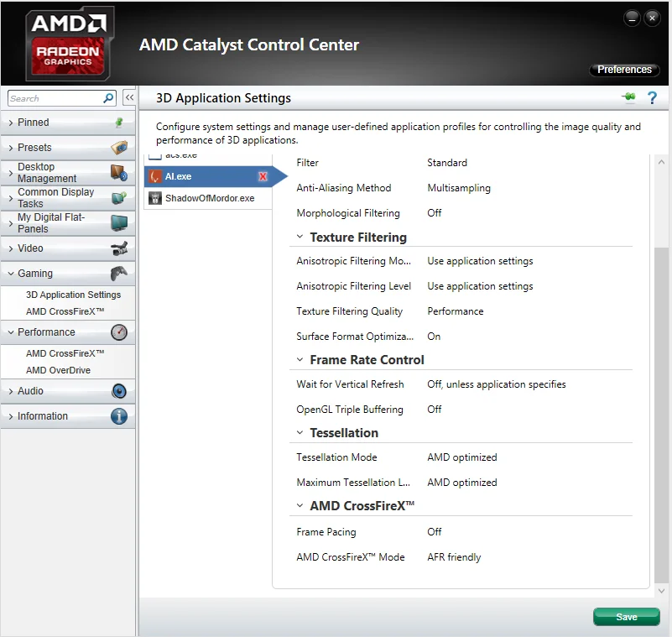This screenshot has height=637, width=672.
Task: Collapse the Frame Rate Control section
Action: tap(300, 359)
